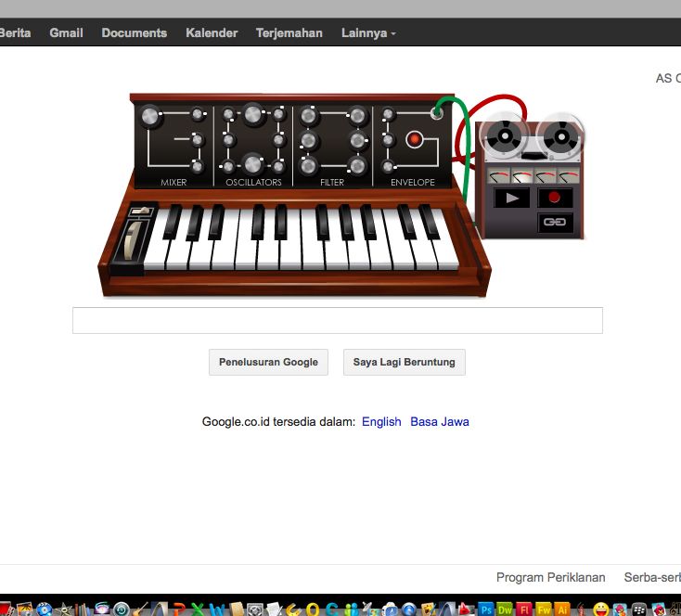The image size is (681, 616).
Task: Open Flash from the dock
Action: [x=524, y=609]
